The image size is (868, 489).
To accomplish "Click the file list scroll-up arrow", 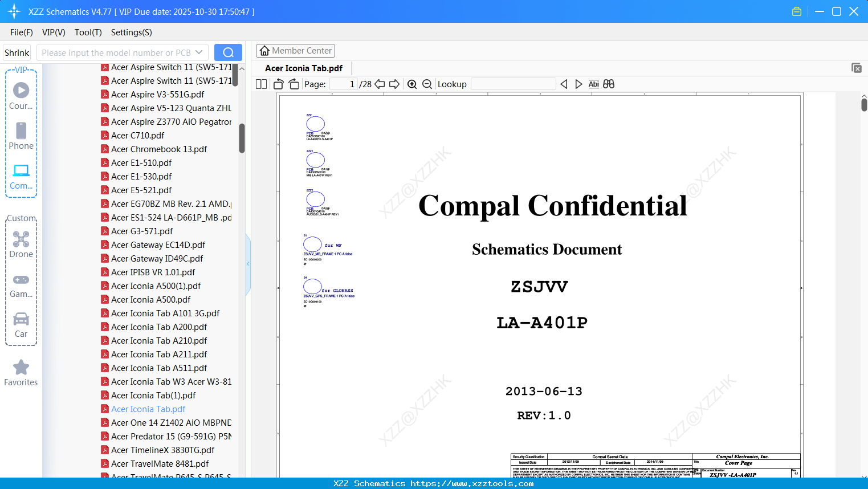I will click(x=242, y=68).
